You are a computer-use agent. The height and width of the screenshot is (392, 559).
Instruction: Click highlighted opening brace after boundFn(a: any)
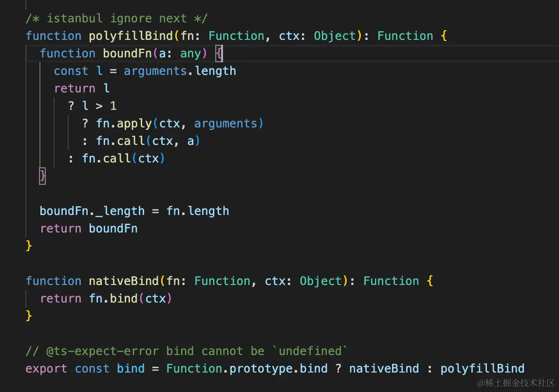coord(219,53)
